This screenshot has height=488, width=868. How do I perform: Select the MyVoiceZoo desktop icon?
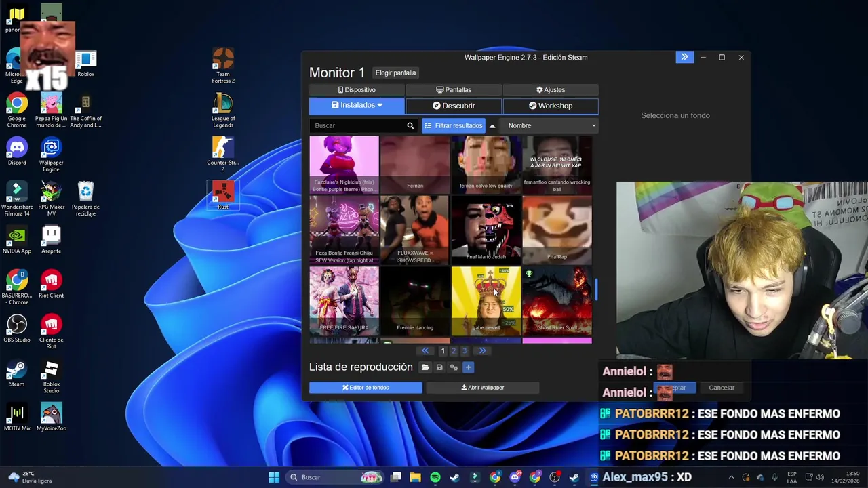tap(51, 417)
